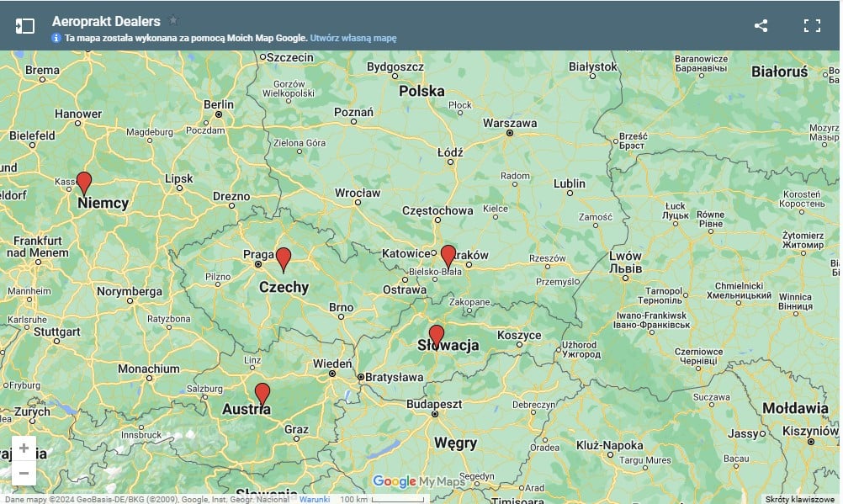Screen dimensions: 843x504
Task: Click the Google My Maps logo
Action: [418, 481]
